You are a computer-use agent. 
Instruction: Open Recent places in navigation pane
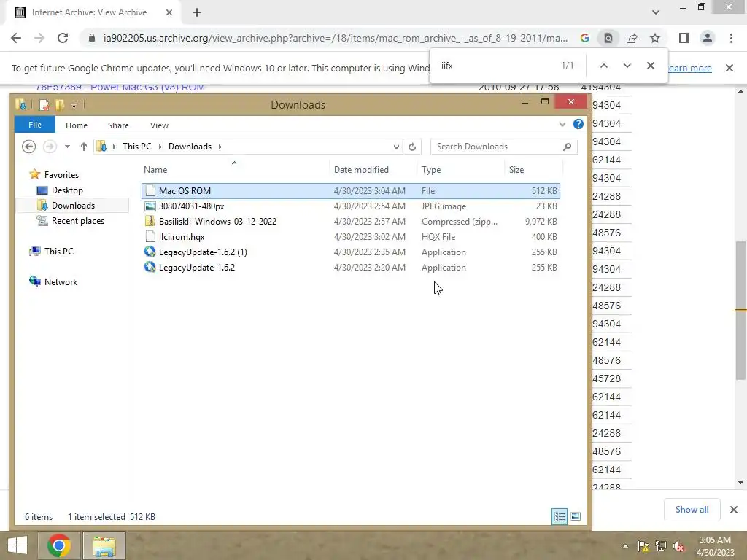77,220
